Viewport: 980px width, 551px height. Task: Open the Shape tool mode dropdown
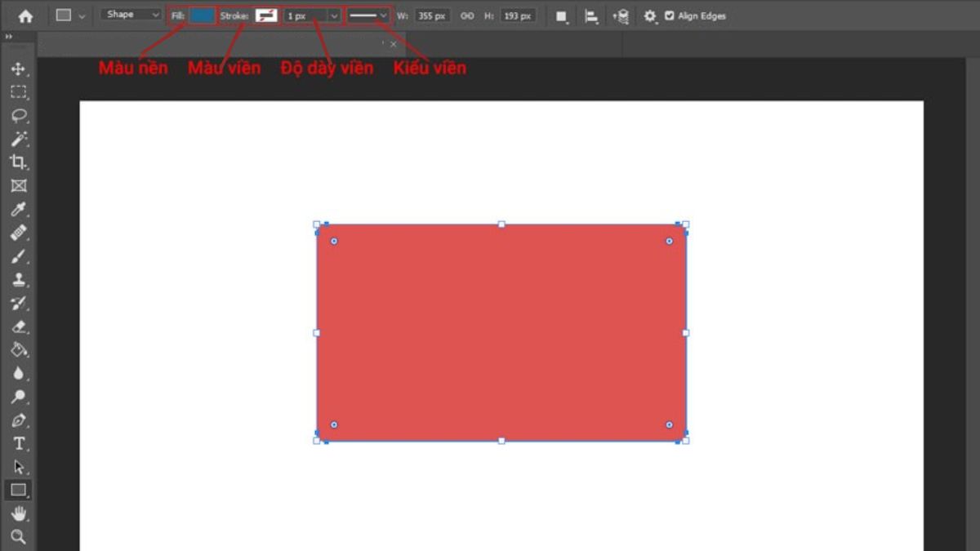click(131, 15)
